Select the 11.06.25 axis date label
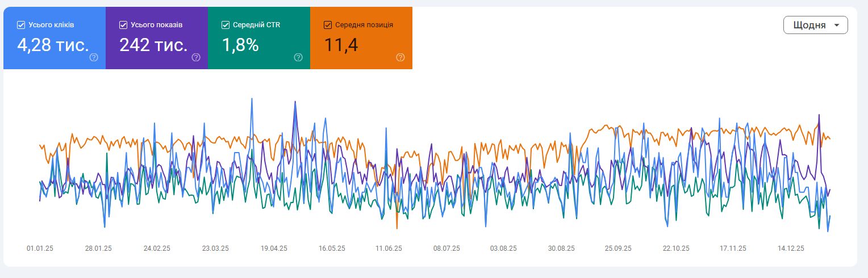This screenshot has width=868, height=278. 389,248
